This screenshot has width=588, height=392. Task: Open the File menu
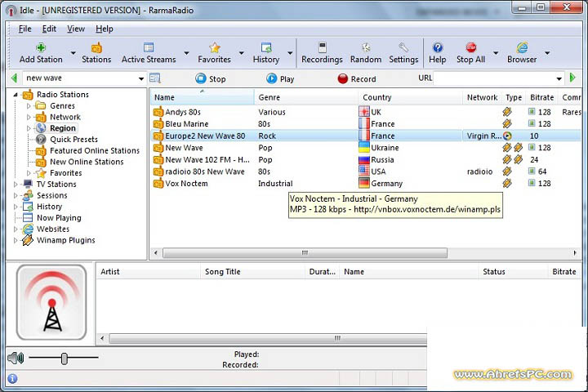[25, 29]
